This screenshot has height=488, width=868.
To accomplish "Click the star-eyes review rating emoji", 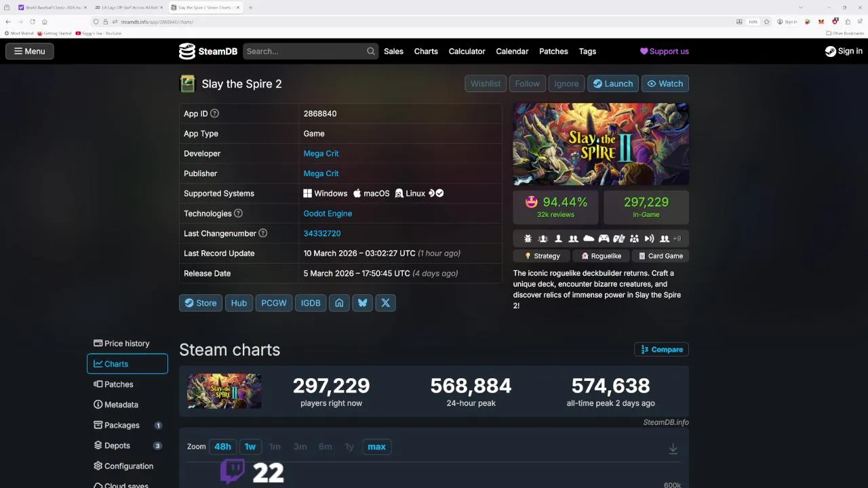I will pos(532,202).
